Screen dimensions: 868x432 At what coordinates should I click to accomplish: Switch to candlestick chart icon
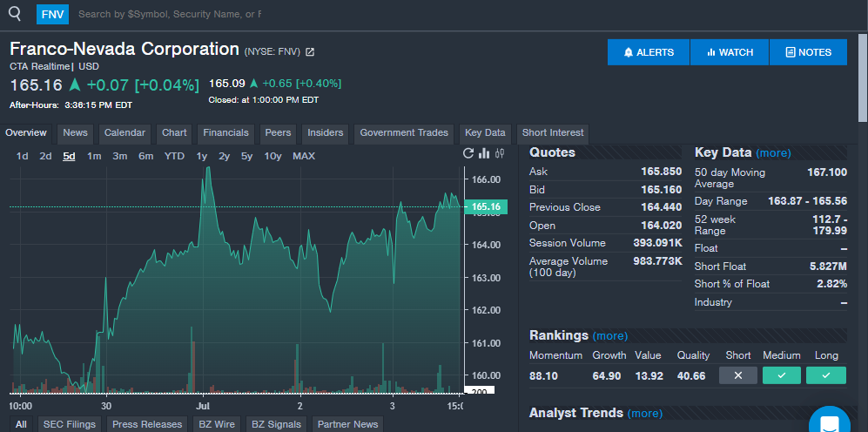tap(500, 153)
